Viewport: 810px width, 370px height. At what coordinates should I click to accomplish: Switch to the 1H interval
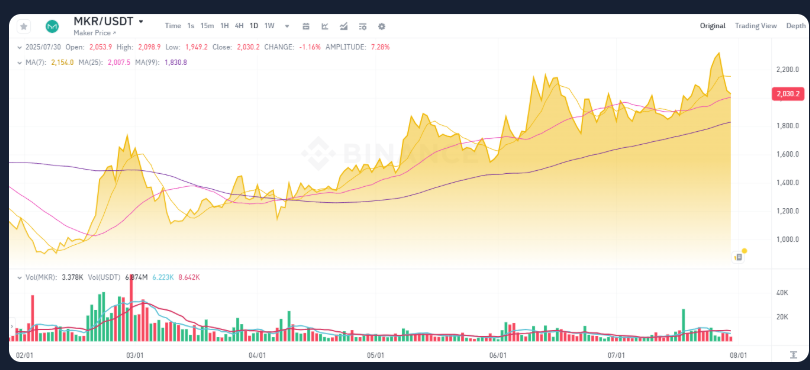(225, 26)
